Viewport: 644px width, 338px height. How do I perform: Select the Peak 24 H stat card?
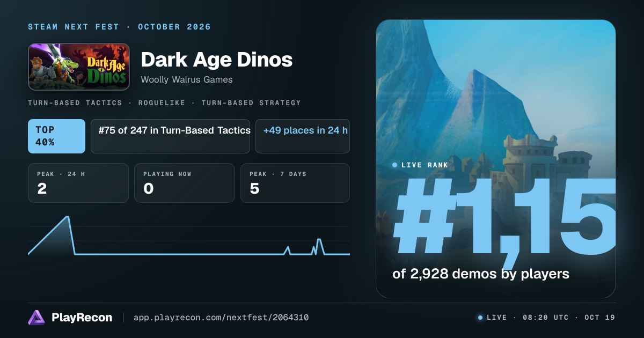point(78,183)
